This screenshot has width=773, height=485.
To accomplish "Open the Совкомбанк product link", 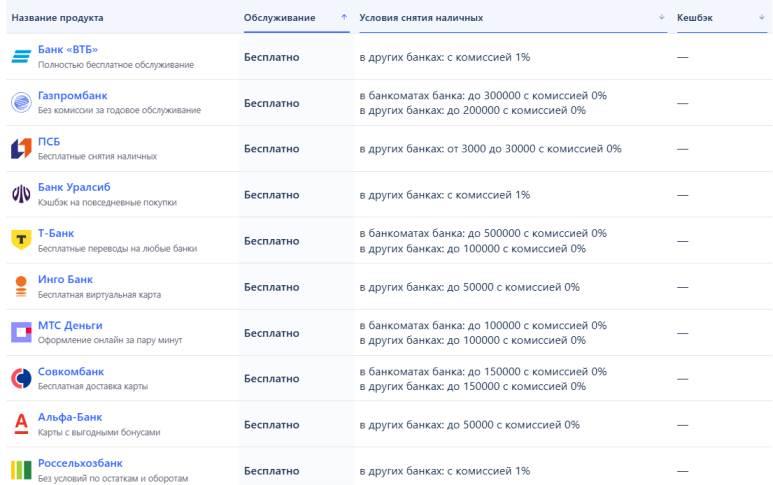I will coord(70,371).
